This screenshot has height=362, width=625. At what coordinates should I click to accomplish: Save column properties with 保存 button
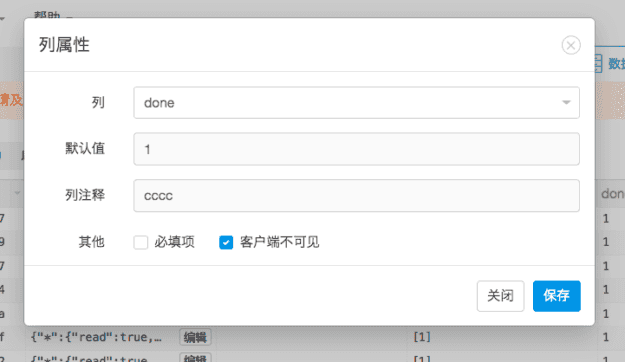(556, 296)
